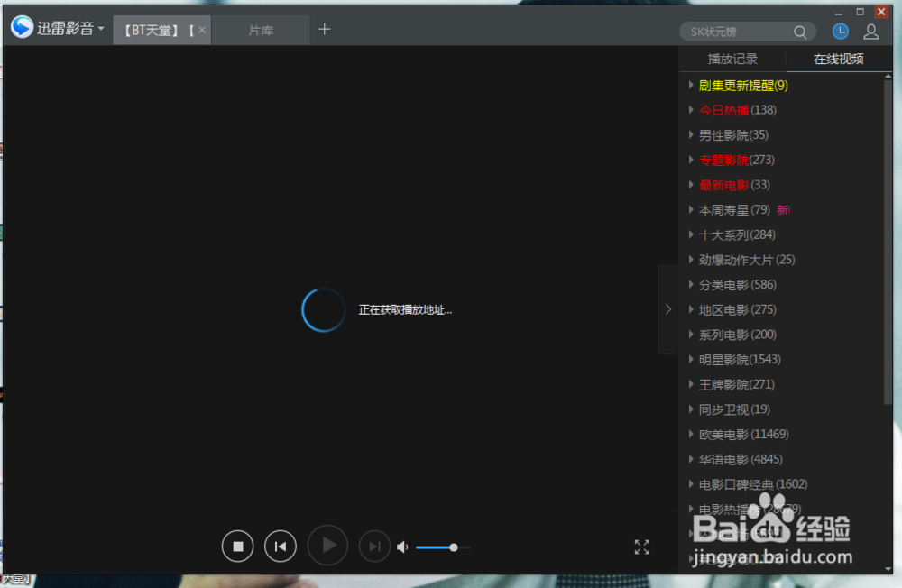Adjust the volume slider

coord(443,547)
